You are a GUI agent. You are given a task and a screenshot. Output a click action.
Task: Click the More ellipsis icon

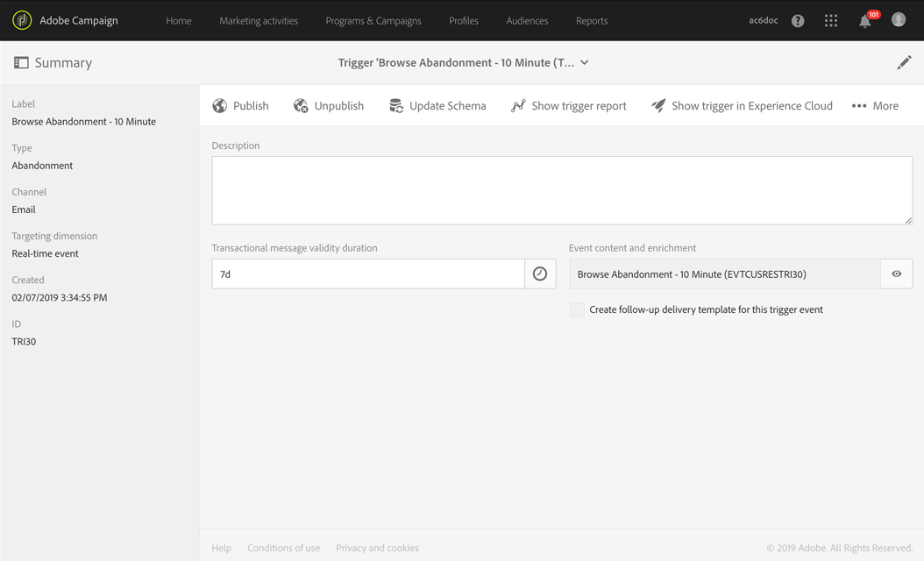(x=859, y=105)
